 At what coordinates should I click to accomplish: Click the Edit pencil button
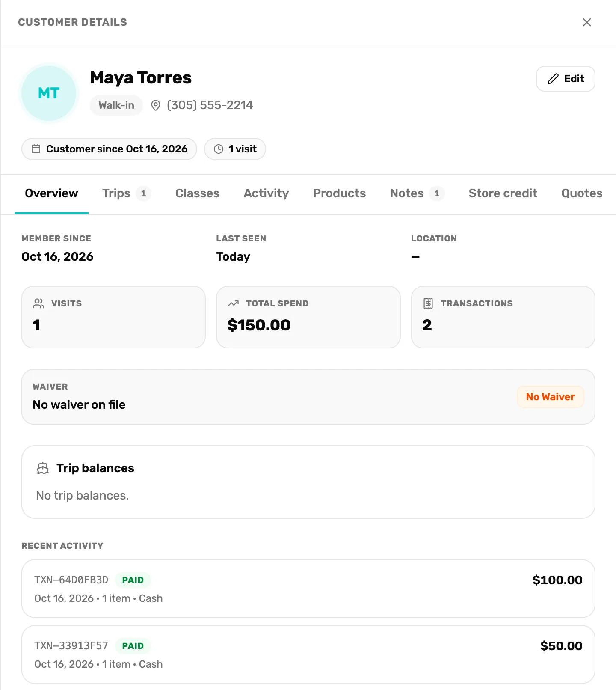pos(566,79)
